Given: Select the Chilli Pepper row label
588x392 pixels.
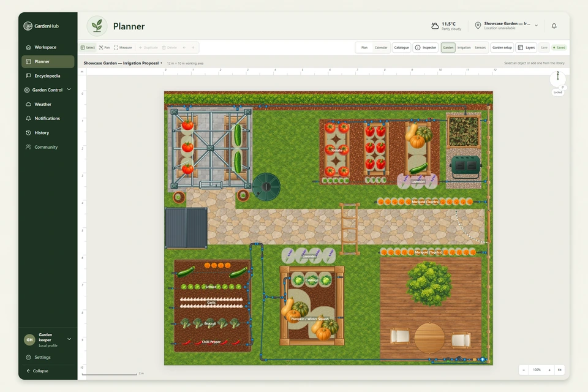Looking at the screenshot, I should pos(211,342).
